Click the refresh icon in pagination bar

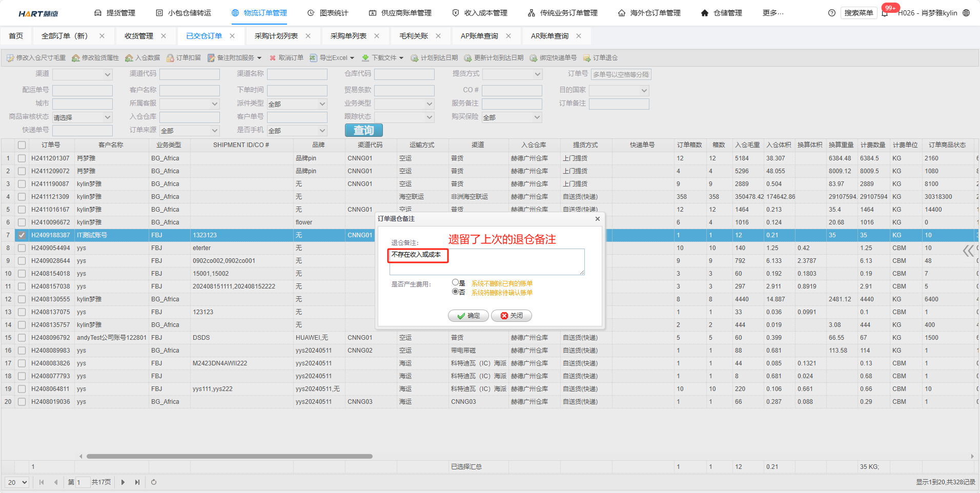point(154,482)
